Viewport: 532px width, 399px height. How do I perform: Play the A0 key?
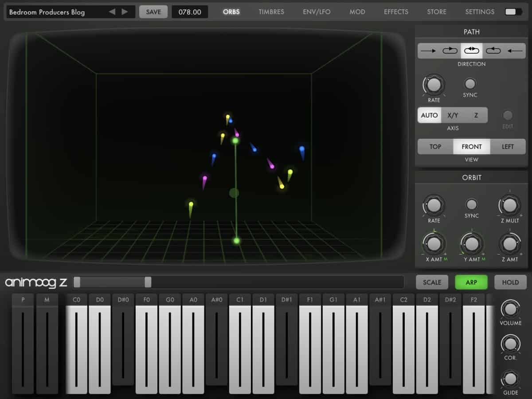(193, 344)
